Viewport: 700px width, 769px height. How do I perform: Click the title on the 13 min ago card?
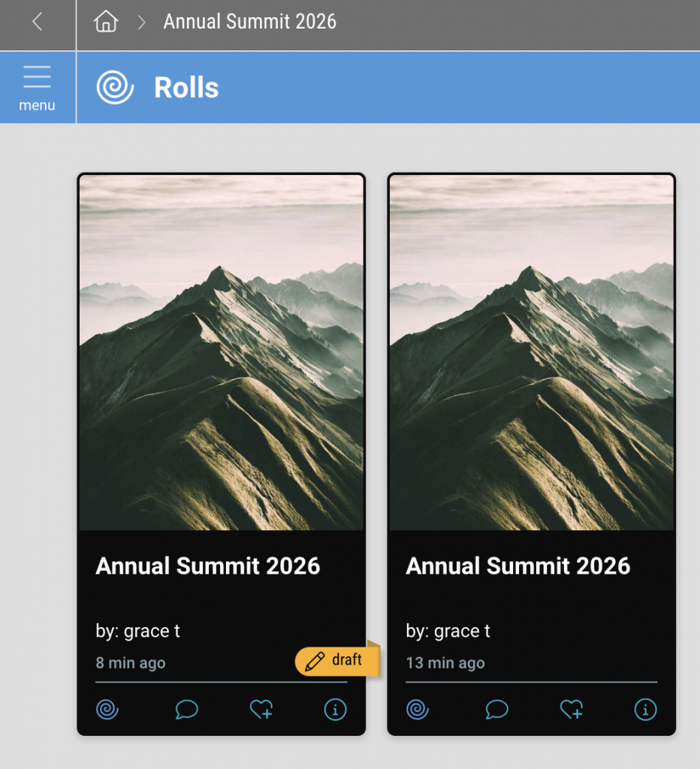[518, 566]
